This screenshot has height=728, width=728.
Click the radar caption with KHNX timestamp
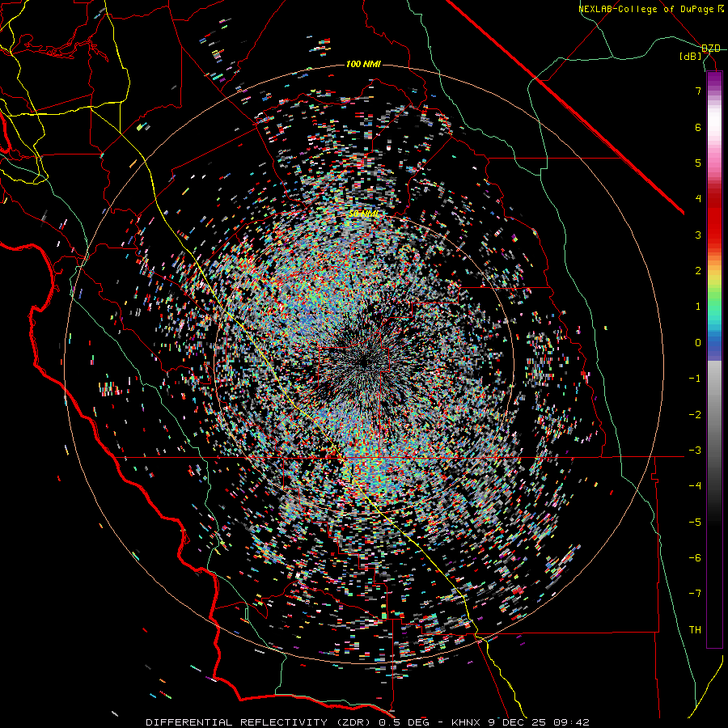pos(368,722)
